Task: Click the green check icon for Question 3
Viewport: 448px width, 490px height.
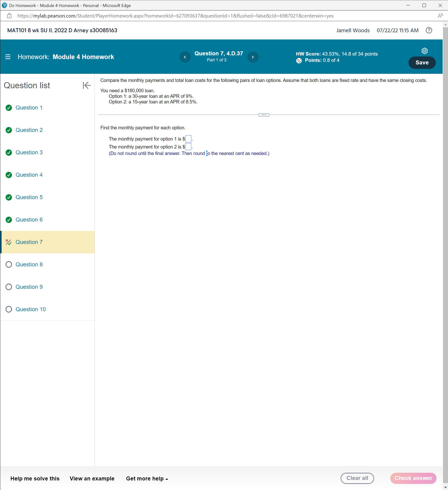Action: coord(9,152)
